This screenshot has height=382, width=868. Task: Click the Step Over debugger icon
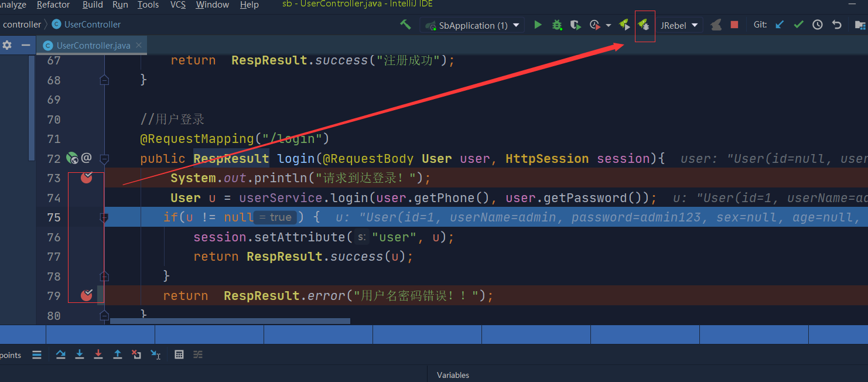point(61,354)
